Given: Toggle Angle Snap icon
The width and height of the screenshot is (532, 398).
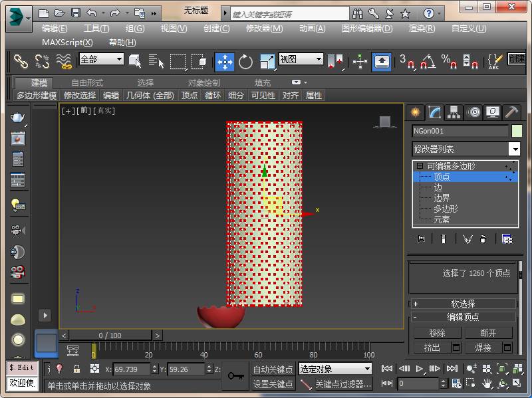Looking at the screenshot, I should point(428,62).
